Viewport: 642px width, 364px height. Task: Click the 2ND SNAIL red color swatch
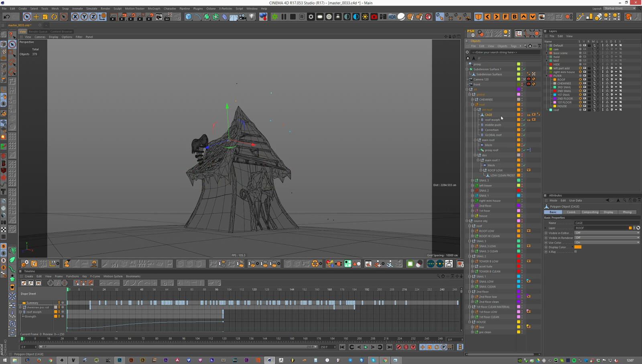[555, 91]
